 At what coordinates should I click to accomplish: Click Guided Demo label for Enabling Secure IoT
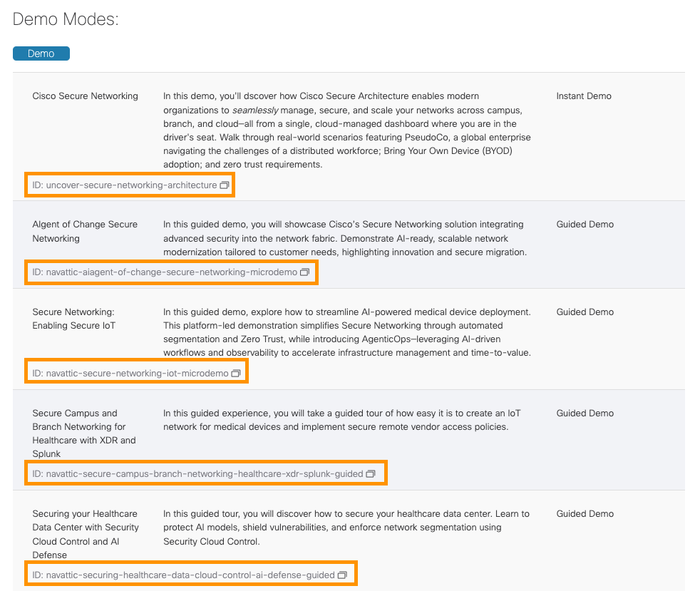pyautogui.click(x=585, y=312)
